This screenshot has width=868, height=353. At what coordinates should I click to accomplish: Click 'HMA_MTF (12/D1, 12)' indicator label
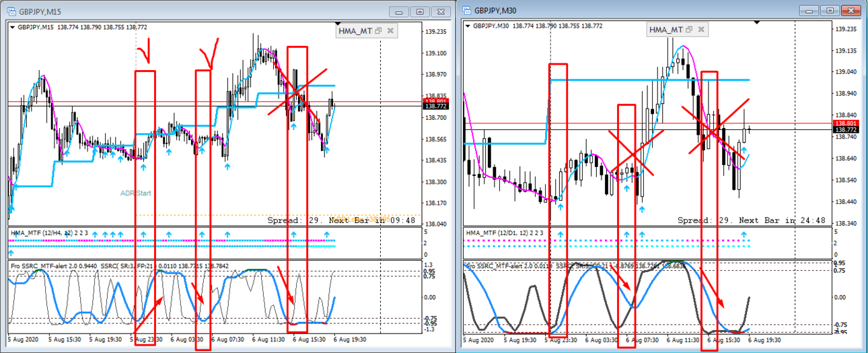tap(499, 232)
